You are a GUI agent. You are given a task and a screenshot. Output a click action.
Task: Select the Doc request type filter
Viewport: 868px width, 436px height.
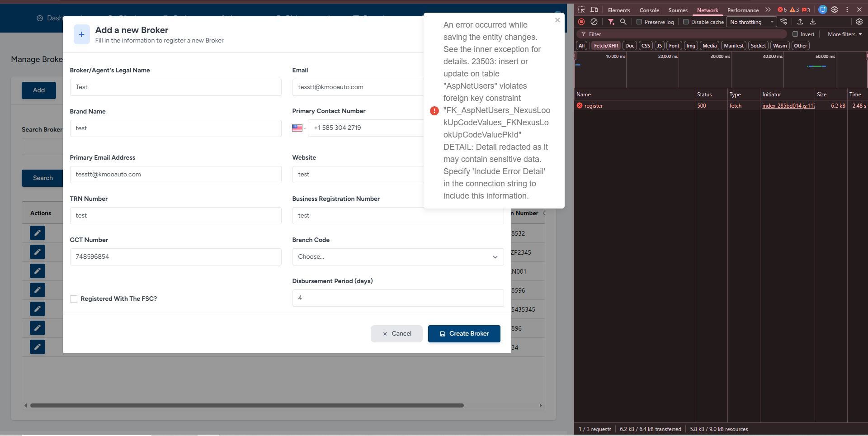click(x=629, y=46)
